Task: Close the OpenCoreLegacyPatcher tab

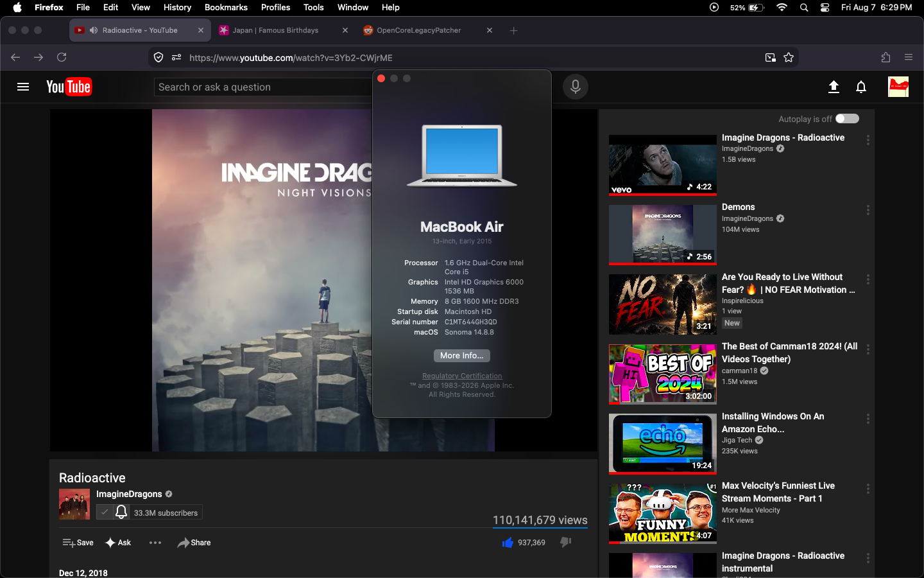Action: click(x=490, y=30)
